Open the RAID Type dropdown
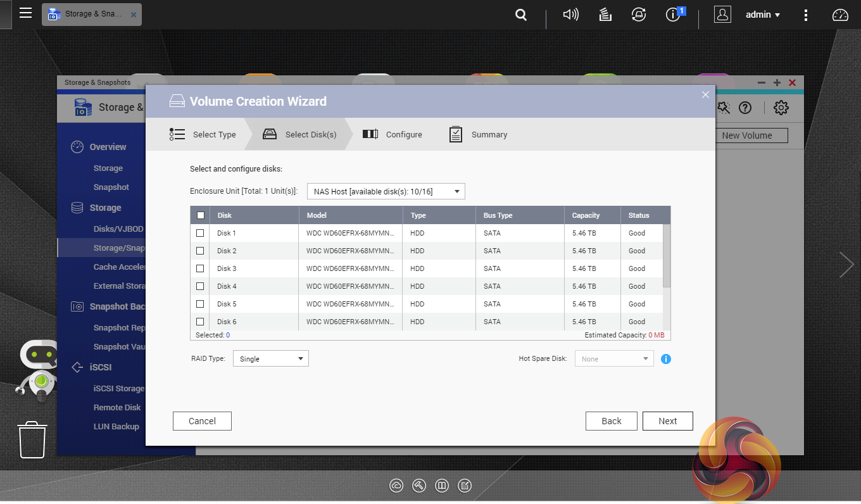This screenshot has width=861, height=504. (270, 359)
